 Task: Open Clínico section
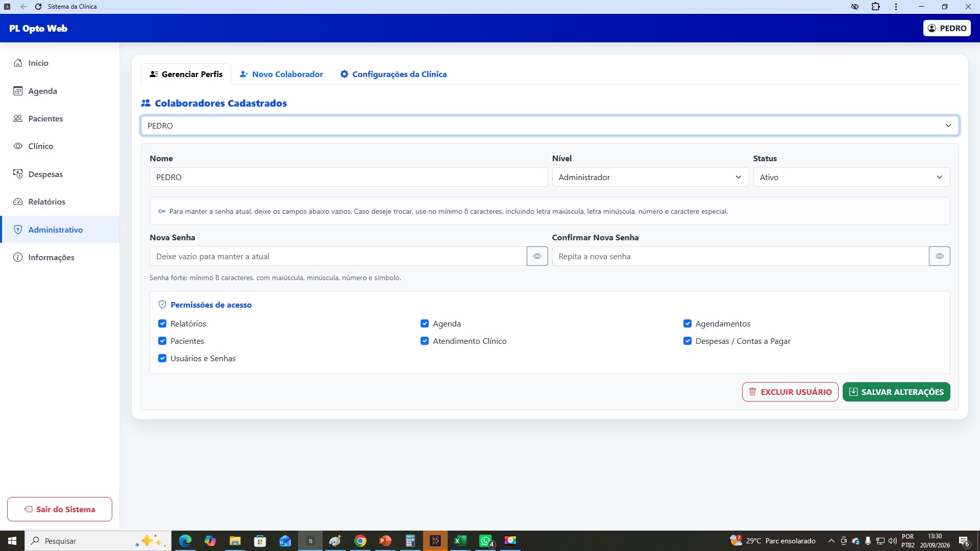[60, 146]
